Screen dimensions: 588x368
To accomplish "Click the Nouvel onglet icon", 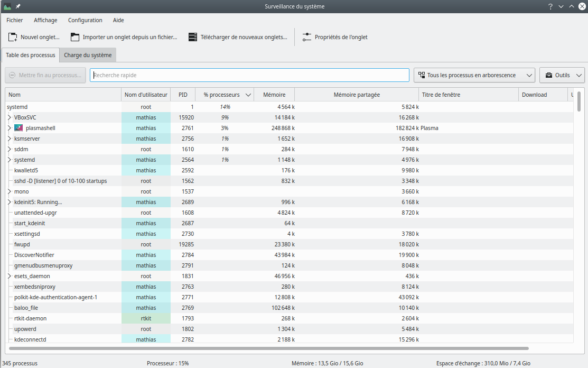I will [x=13, y=37].
